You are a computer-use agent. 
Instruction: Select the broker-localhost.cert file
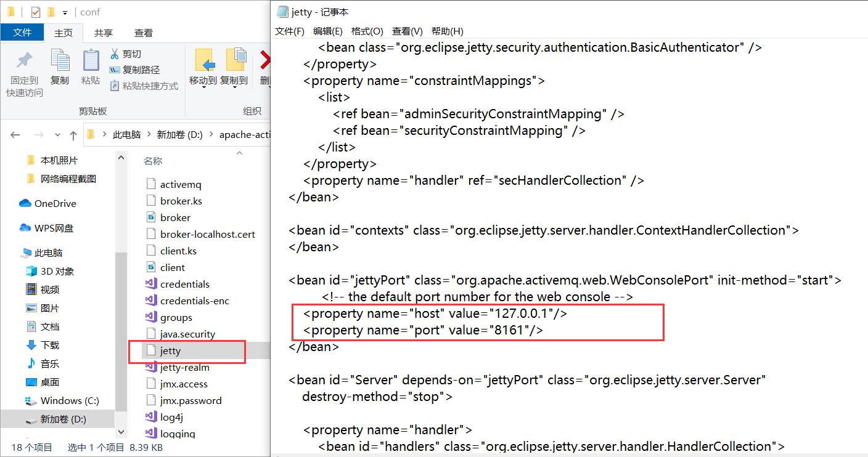201,234
